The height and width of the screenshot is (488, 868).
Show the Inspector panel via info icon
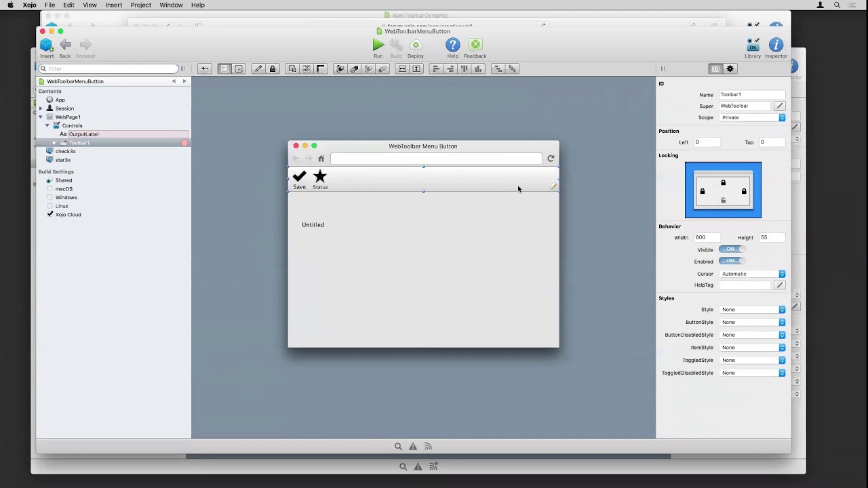click(776, 45)
